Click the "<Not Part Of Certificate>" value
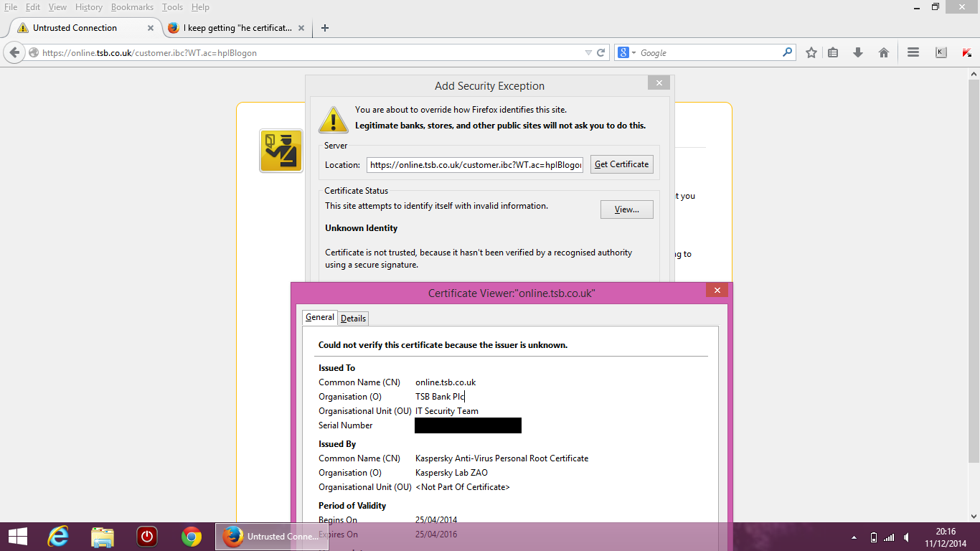Viewport: 980px width, 551px height. click(463, 487)
